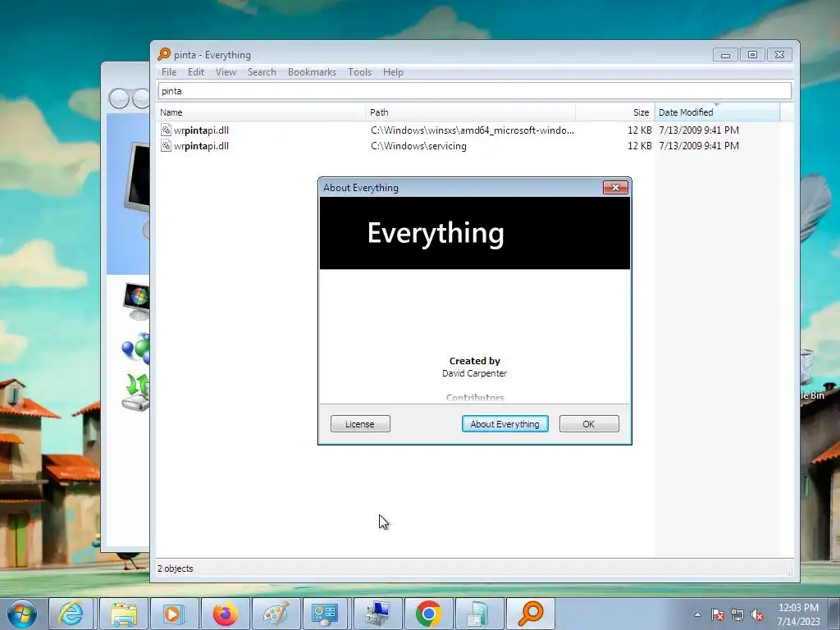Open Windows Explorer from the taskbar
Screen dimensions: 840x630
coord(123,614)
